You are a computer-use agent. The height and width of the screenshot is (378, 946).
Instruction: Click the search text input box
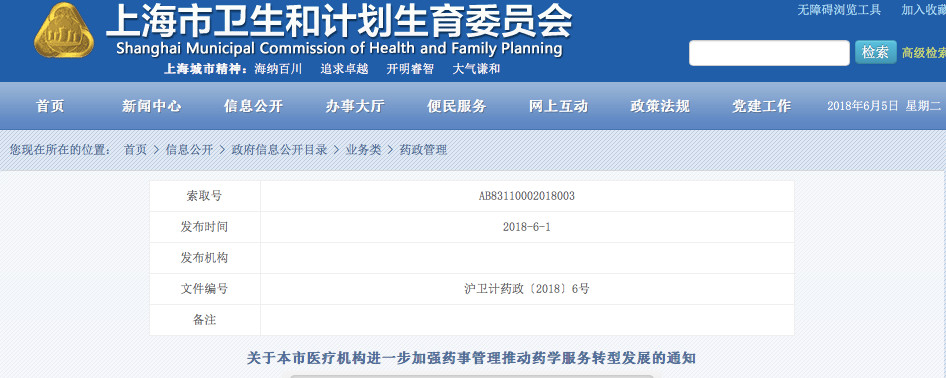[x=769, y=53]
